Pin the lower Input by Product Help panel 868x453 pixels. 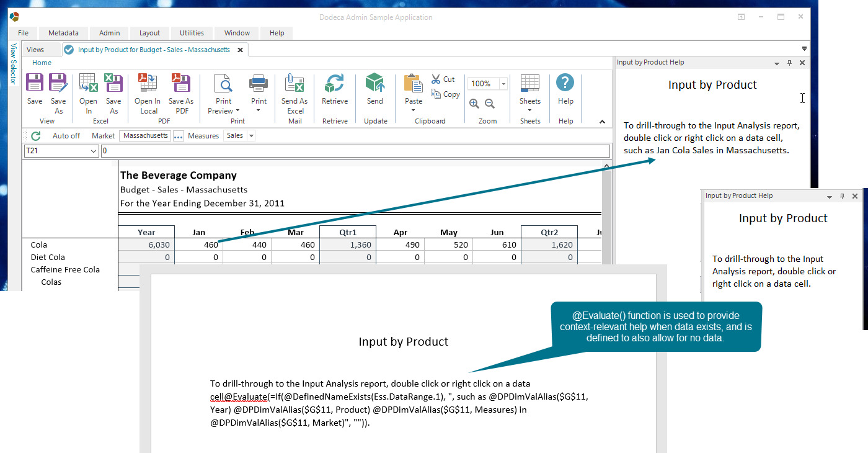(842, 196)
